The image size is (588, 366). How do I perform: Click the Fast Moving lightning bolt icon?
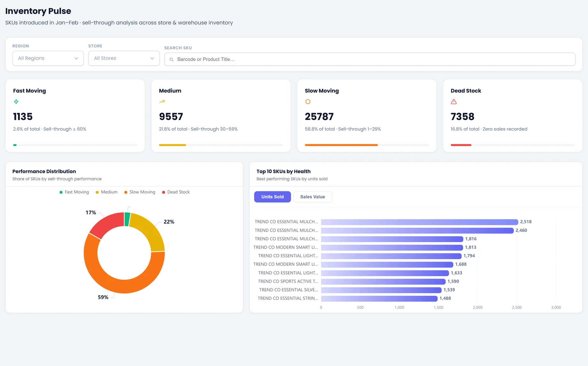tap(16, 102)
